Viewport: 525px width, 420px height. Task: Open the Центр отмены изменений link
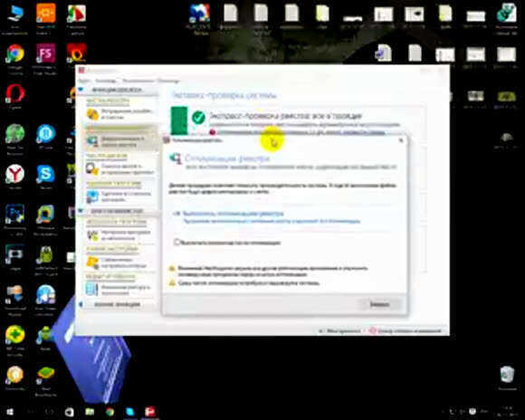click(409, 331)
